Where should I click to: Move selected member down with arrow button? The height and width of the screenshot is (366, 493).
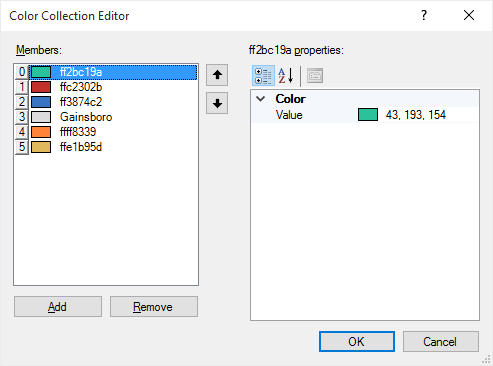pyautogui.click(x=217, y=103)
